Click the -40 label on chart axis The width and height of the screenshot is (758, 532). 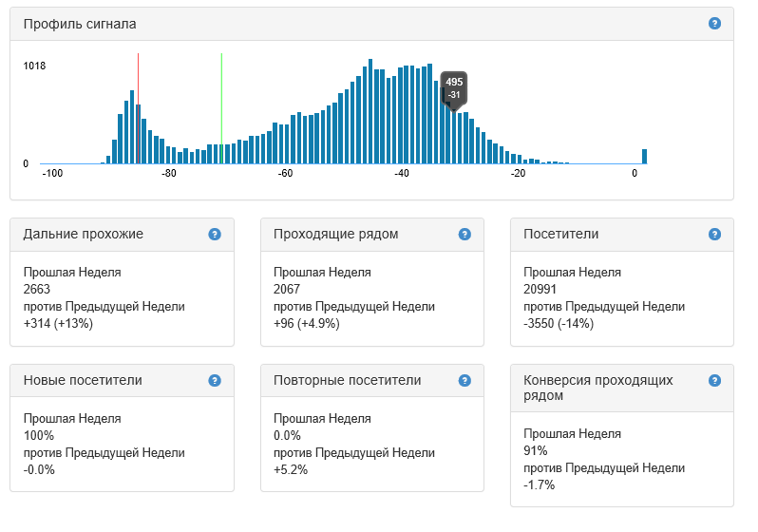(x=402, y=173)
